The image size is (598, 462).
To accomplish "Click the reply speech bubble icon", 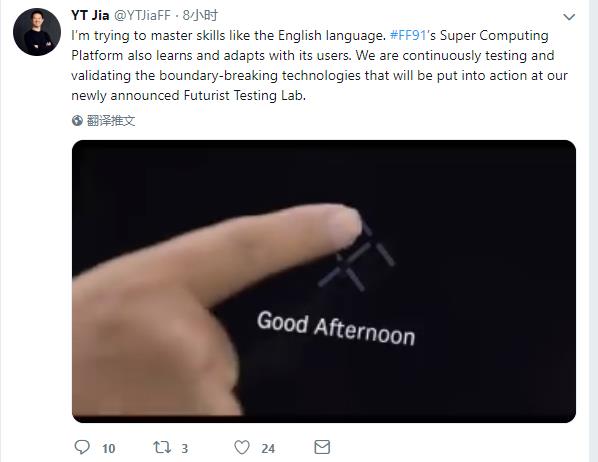I will (x=82, y=447).
